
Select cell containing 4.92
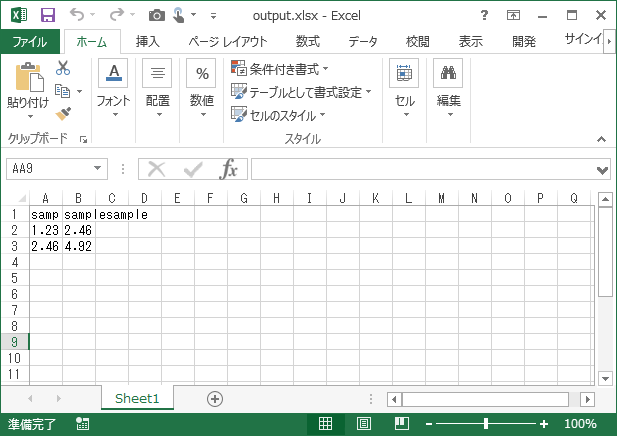[x=79, y=246]
